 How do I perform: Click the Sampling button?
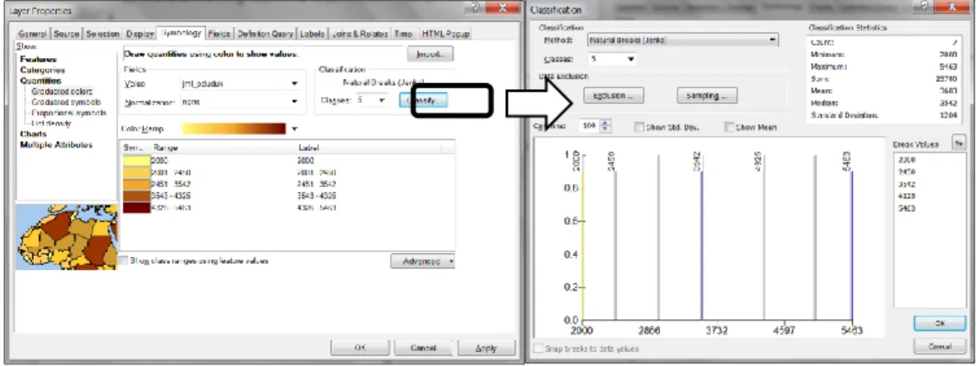(707, 96)
